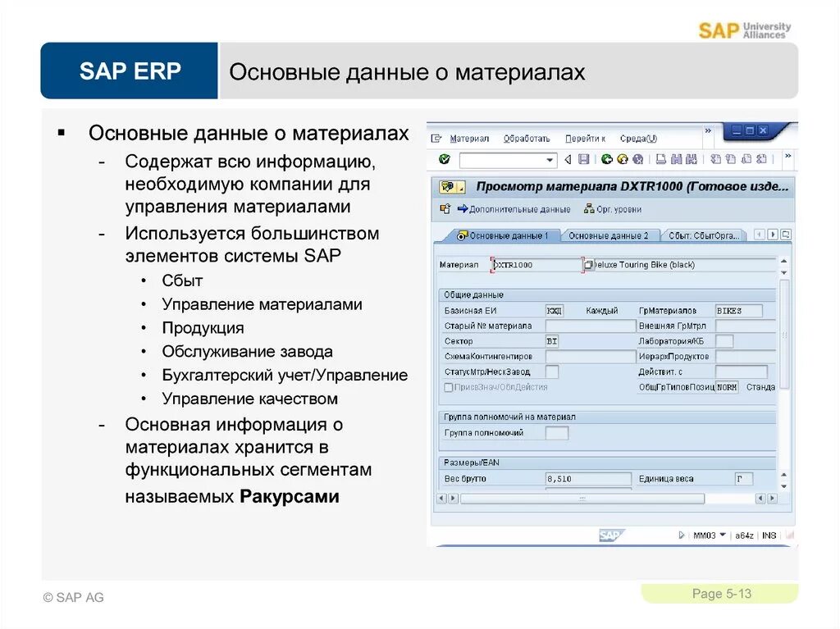The image size is (840, 629).
Task: Open the Материал menu
Action: (x=469, y=139)
